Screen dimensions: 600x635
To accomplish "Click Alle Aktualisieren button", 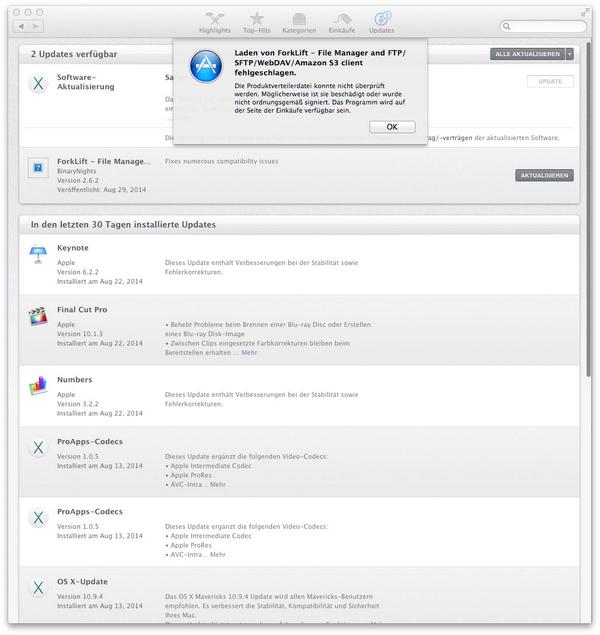I will pyautogui.click(x=527, y=54).
